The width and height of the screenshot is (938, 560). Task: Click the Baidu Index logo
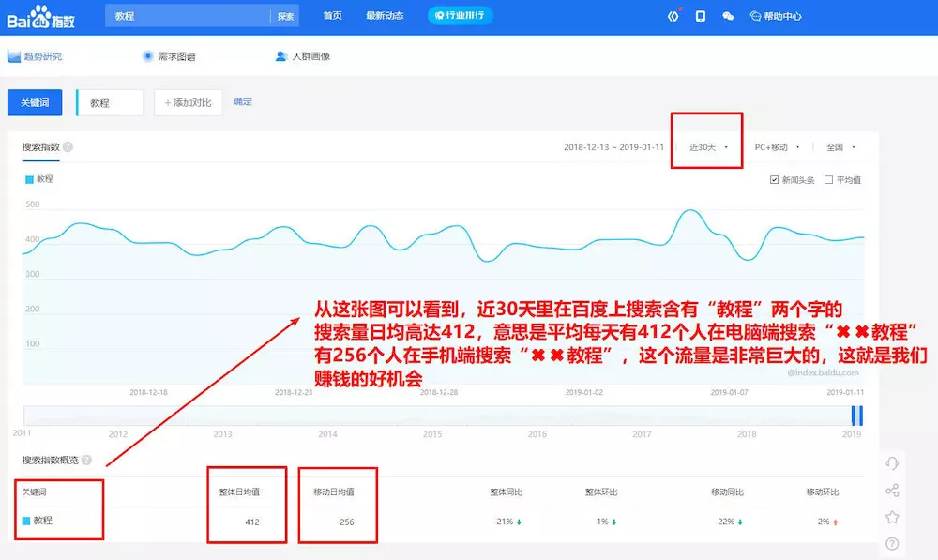click(40, 17)
